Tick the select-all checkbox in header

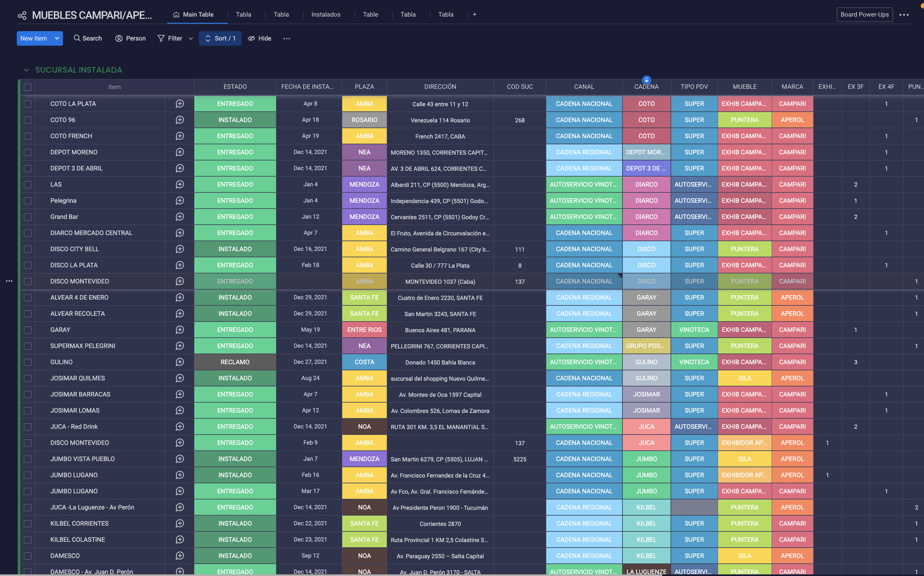point(27,87)
